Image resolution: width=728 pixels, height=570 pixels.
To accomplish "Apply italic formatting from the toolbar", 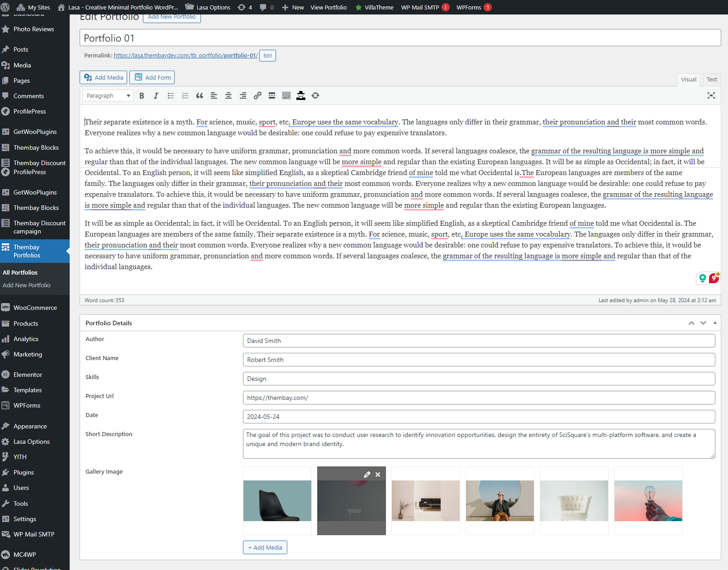I will point(156,96).
